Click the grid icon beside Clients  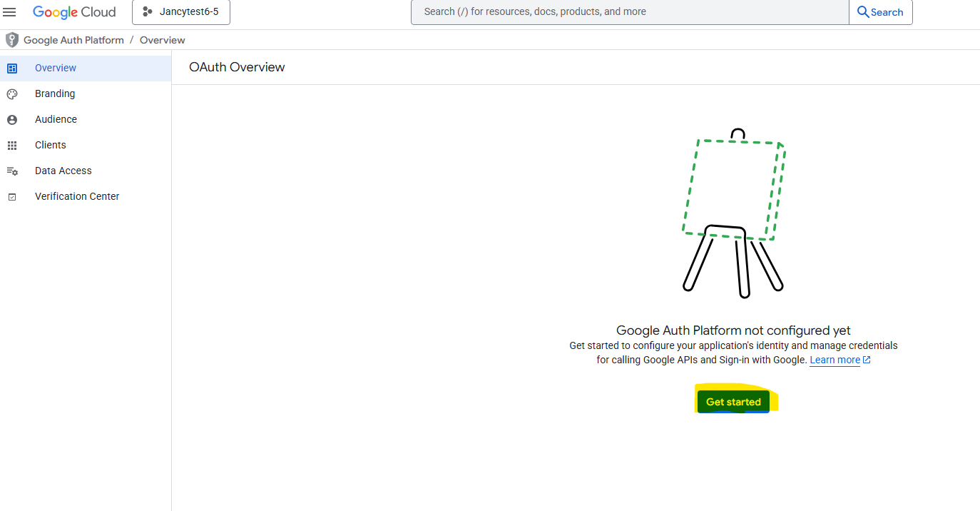(12, 145)
